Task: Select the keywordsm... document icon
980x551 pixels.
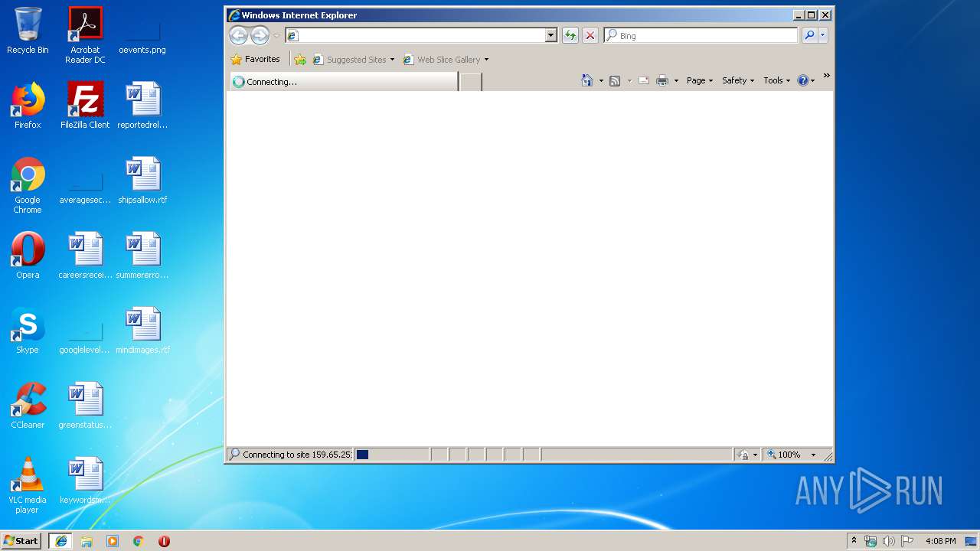Action: [85, 481]
